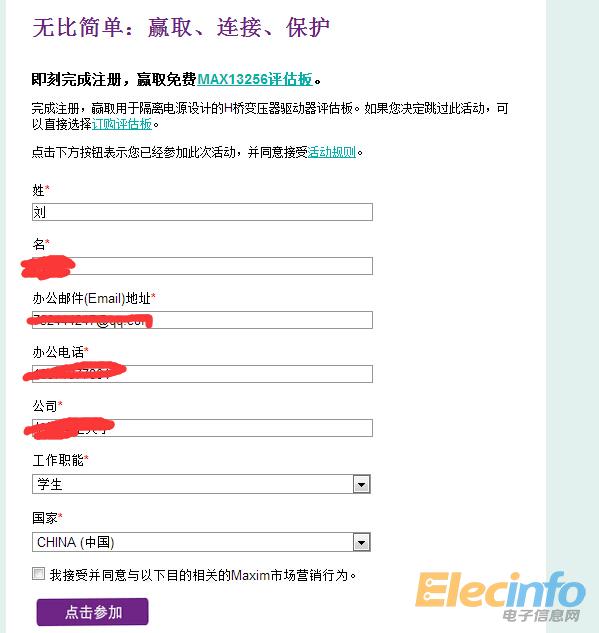
Task: Click the 无比简单 page heading
Action: [x=181, y=27]
